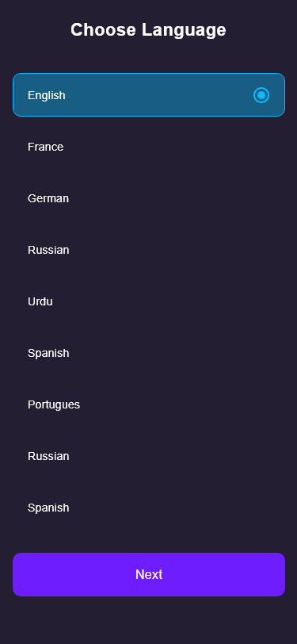Tap the Spanish label between Urdu and Portugues
This screenshot has height=644, width=297.
[48, 353]
